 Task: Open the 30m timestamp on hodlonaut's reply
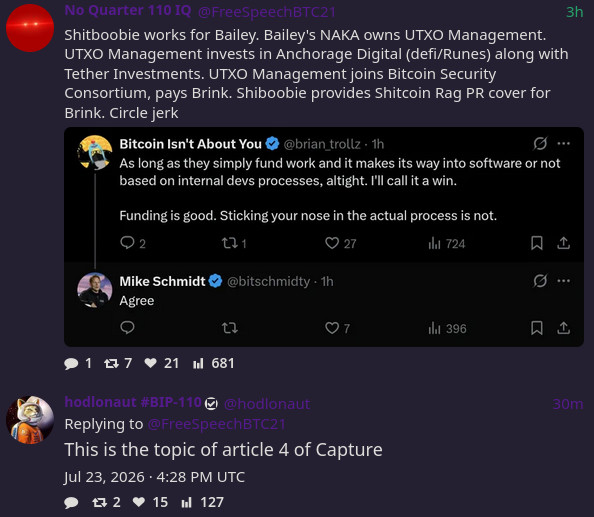click(567, 404)
